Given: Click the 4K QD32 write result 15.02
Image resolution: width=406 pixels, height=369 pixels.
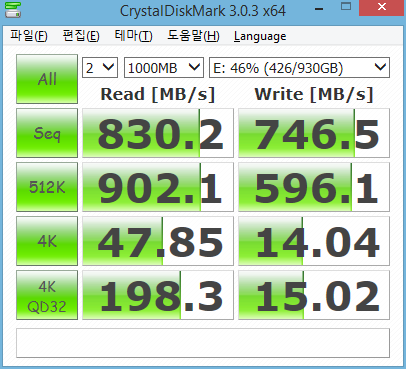Looking at the screenshot, I should [x=314, y=295].
